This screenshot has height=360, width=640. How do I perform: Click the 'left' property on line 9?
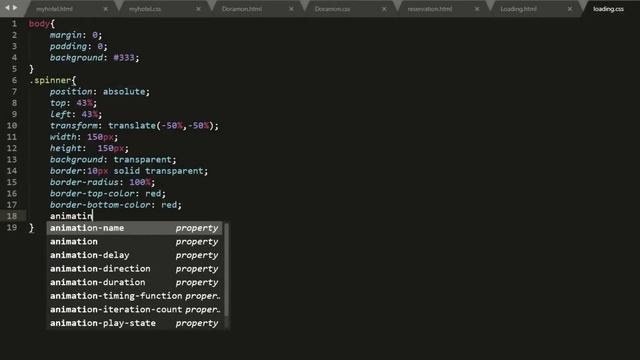click(60, 115)
